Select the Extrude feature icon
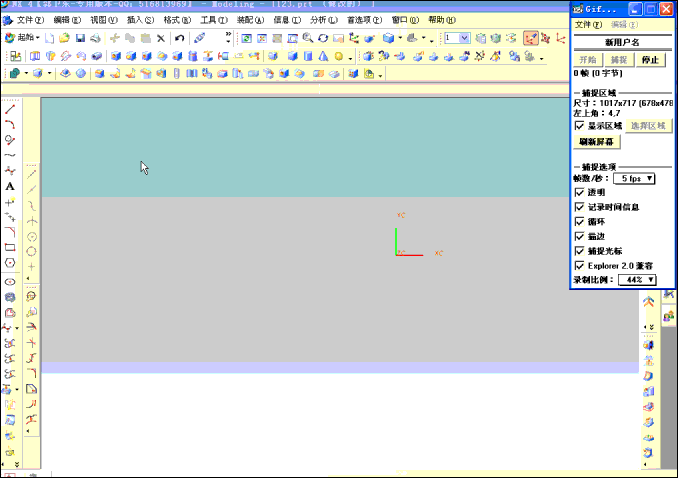 click(35, 56)
